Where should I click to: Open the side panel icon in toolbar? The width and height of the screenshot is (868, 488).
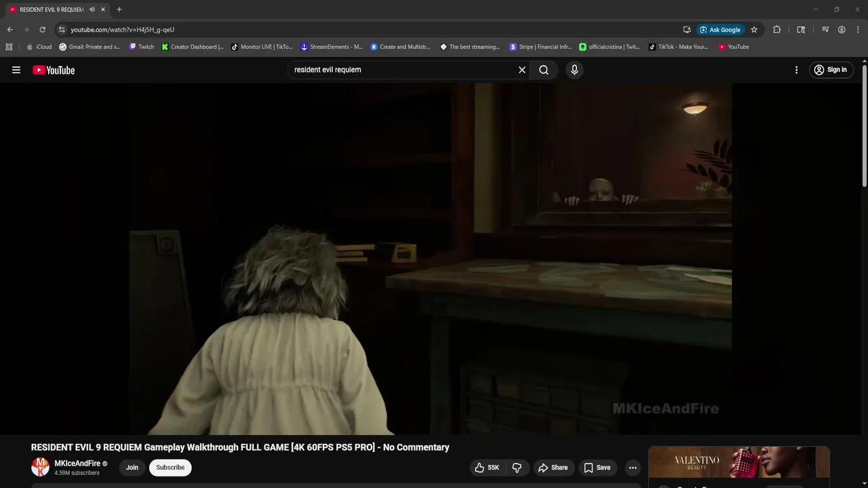click(801, 30)
